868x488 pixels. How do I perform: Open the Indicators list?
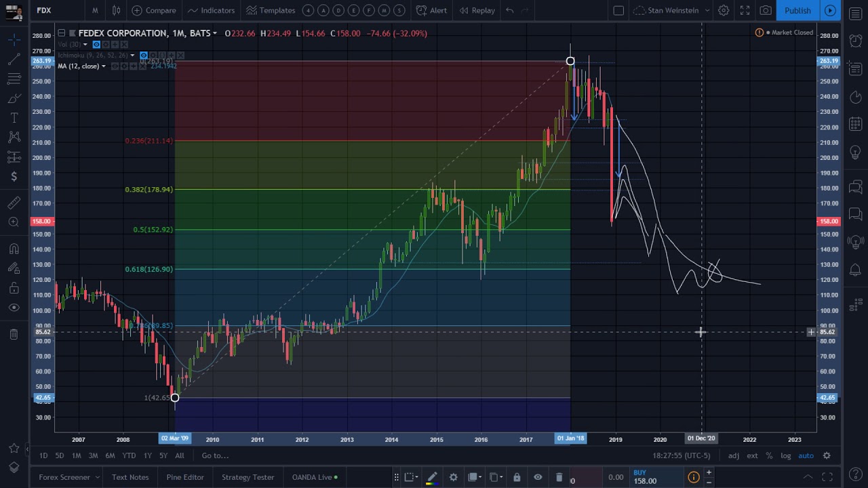pos(211,10)
